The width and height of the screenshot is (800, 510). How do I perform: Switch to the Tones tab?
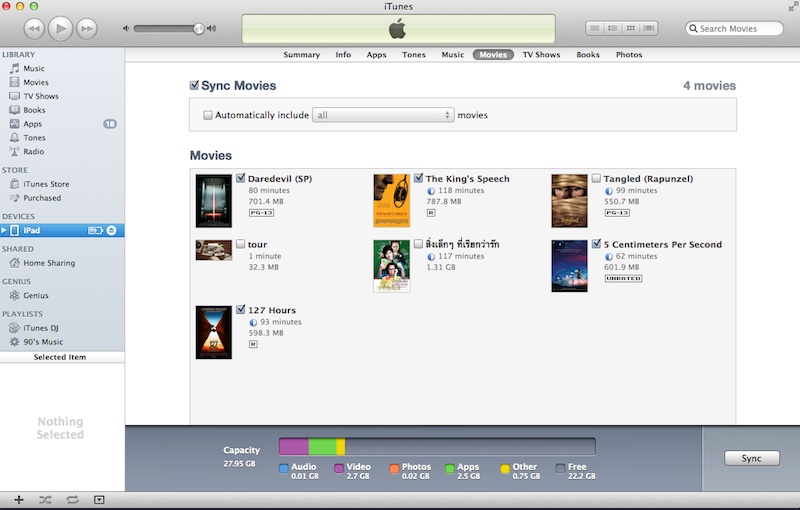[x=413, y=55]
